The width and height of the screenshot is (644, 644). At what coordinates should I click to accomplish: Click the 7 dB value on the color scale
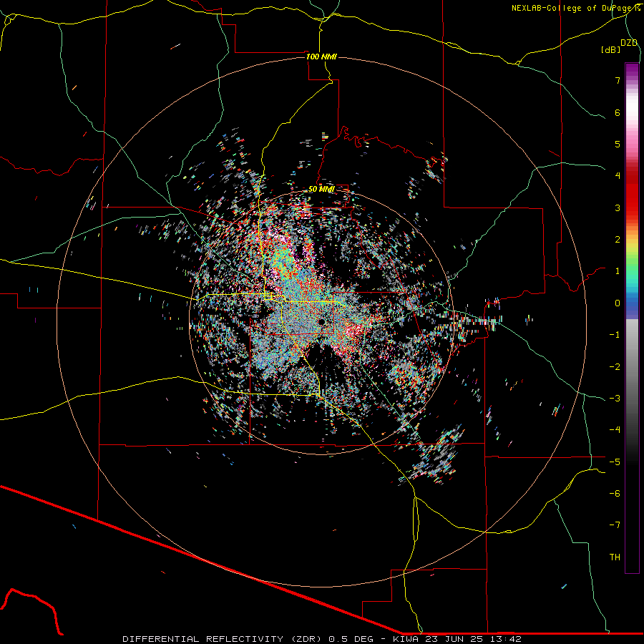[x=618, y=80]
